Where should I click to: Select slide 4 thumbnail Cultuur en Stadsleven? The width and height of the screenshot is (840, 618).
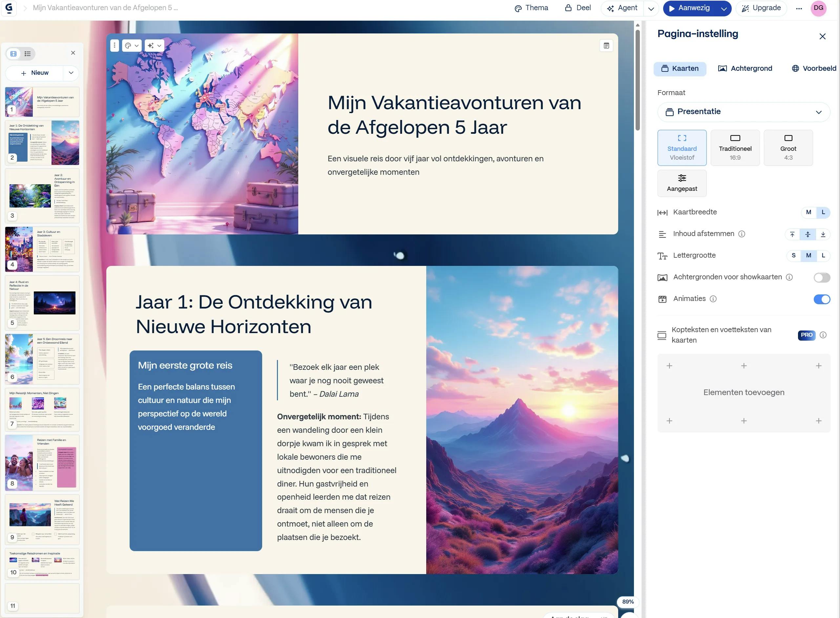42,249
